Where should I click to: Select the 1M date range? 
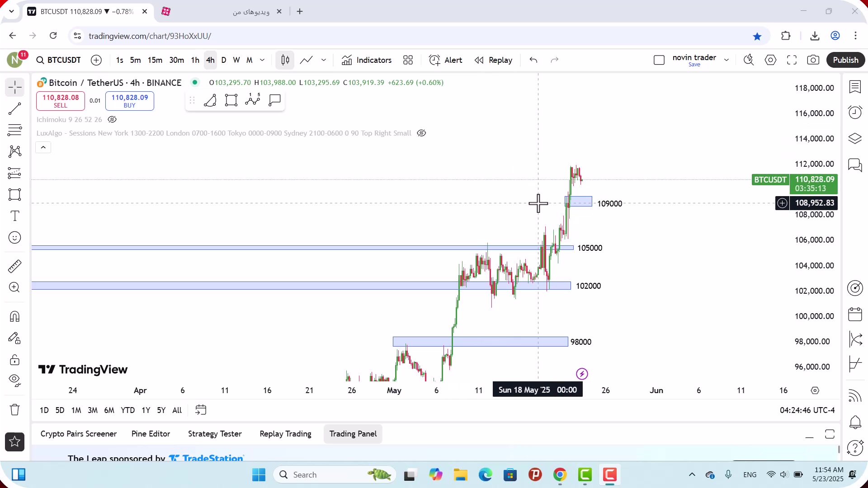(x=76, y=410)
